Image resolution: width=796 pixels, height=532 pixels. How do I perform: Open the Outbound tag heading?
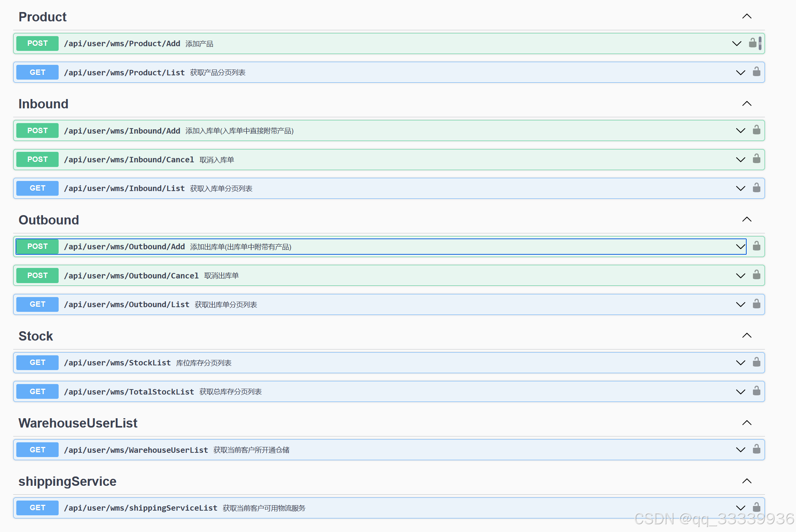click(x=49, y=220)
